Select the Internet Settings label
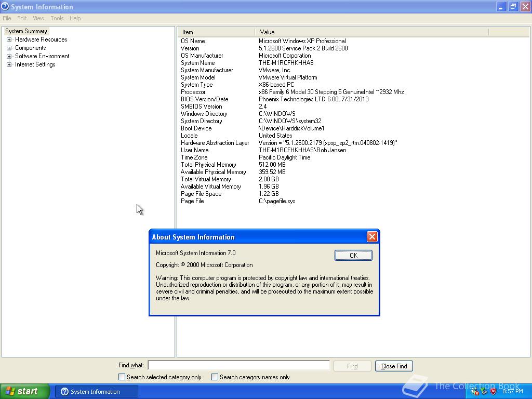 coord(35,64)
